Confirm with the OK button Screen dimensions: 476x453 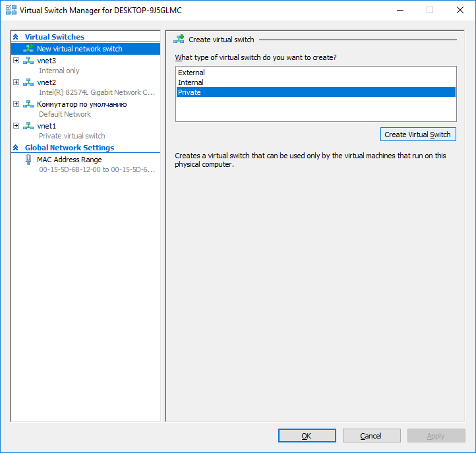pyautogui.click(x=307, y=436)
